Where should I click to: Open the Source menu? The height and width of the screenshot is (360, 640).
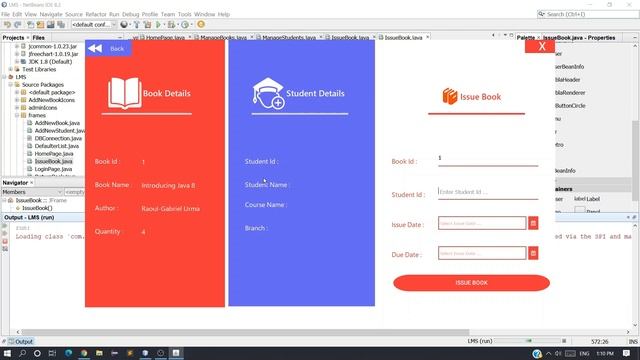pos(74,14)
